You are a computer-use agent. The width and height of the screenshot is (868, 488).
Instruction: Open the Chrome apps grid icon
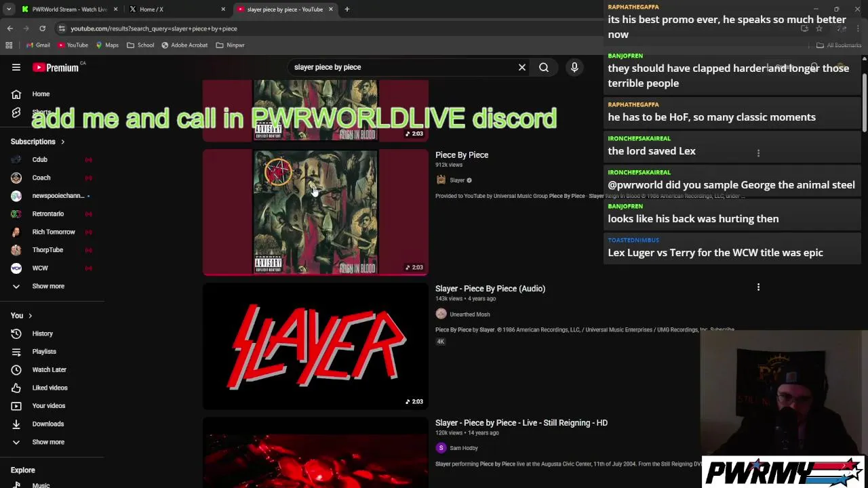pos(9,45)
